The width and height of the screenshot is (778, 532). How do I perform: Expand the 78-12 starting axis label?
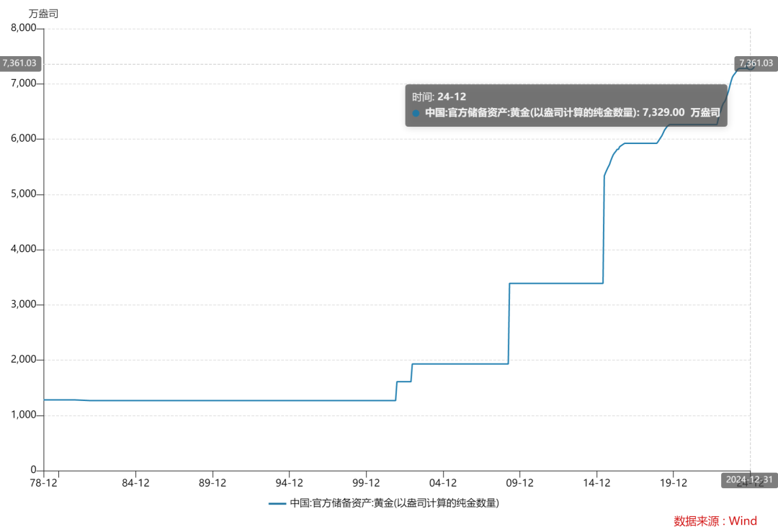[43, 483]
